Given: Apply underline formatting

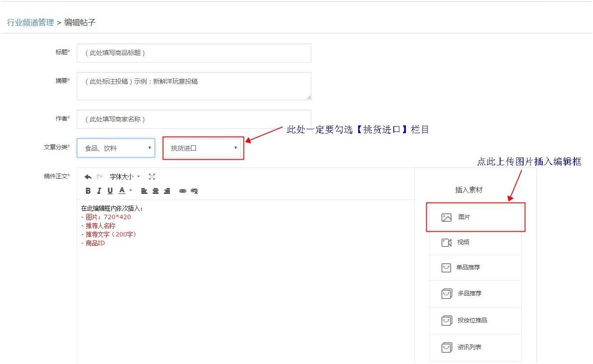Looking at the screenshot, I should pos(110,191).
